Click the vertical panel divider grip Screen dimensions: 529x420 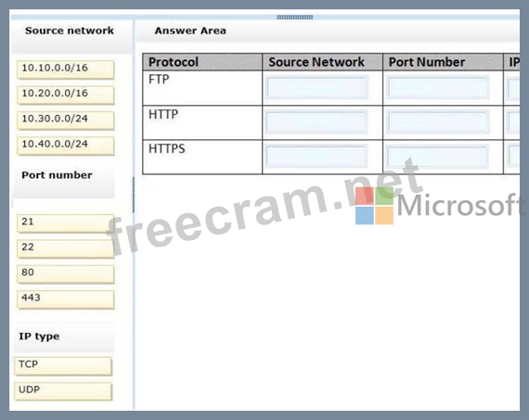point(134,195)
